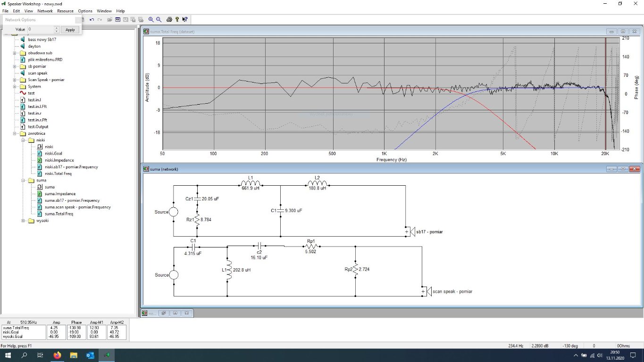
Task: Click the Undo toolbar icon
Action: [92, 20]
